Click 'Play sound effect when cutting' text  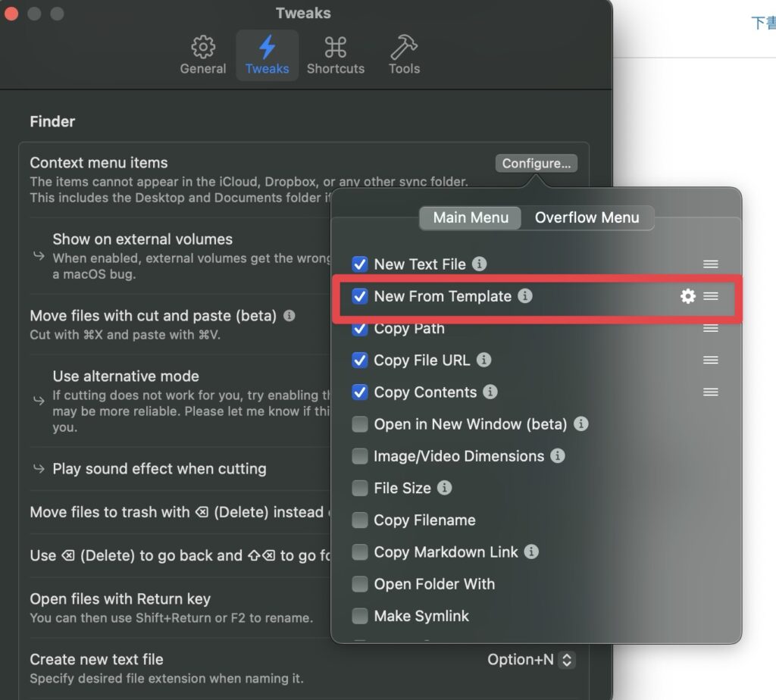coord(159,469)
